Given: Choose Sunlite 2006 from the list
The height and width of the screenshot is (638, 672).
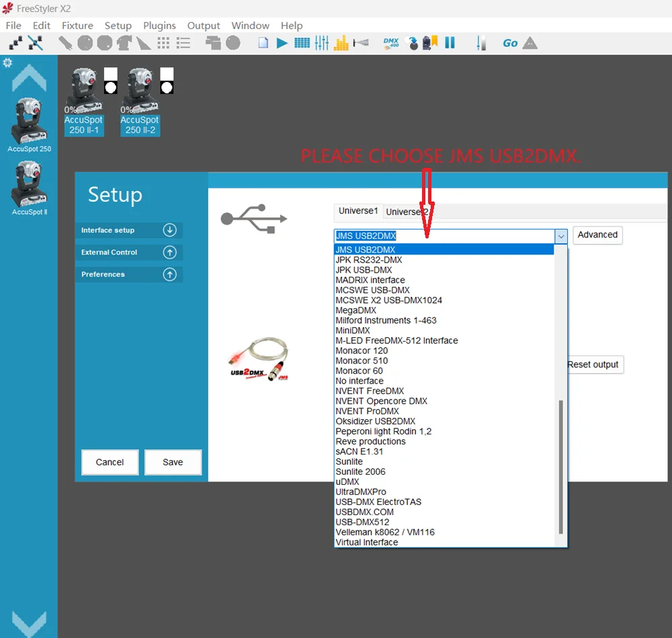Looking at the screenshot, I should (444, 472).
